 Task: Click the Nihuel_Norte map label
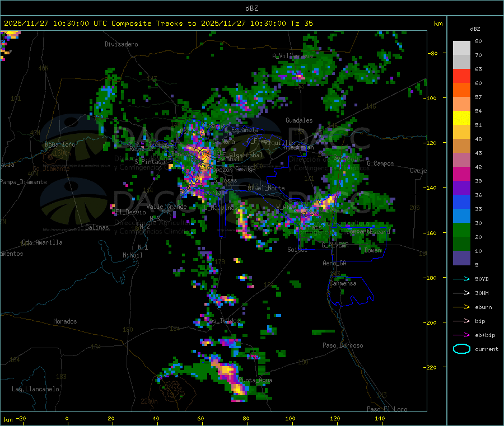(x=266, y=188)
